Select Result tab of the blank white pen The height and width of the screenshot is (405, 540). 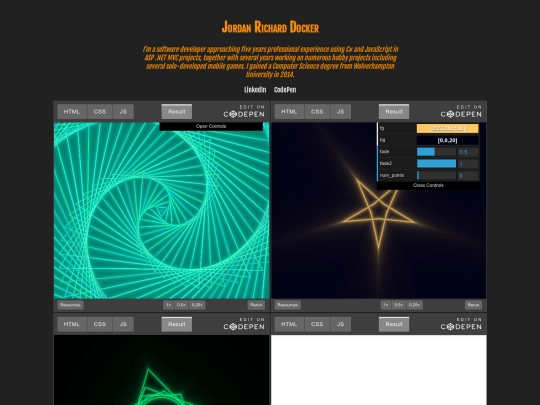394,324
